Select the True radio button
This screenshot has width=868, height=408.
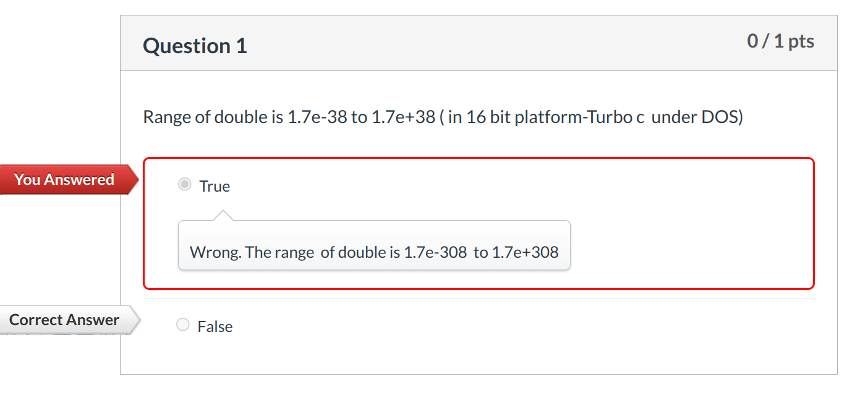pos(184,184)
